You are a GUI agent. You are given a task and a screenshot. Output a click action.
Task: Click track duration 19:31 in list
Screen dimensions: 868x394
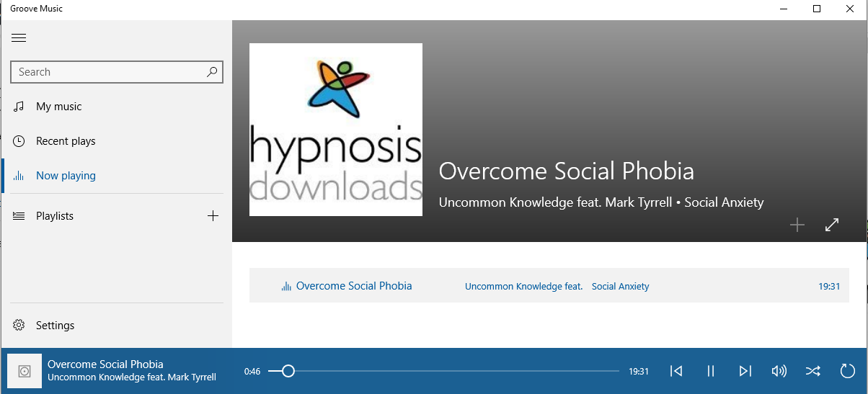click(x=829, y=287)
